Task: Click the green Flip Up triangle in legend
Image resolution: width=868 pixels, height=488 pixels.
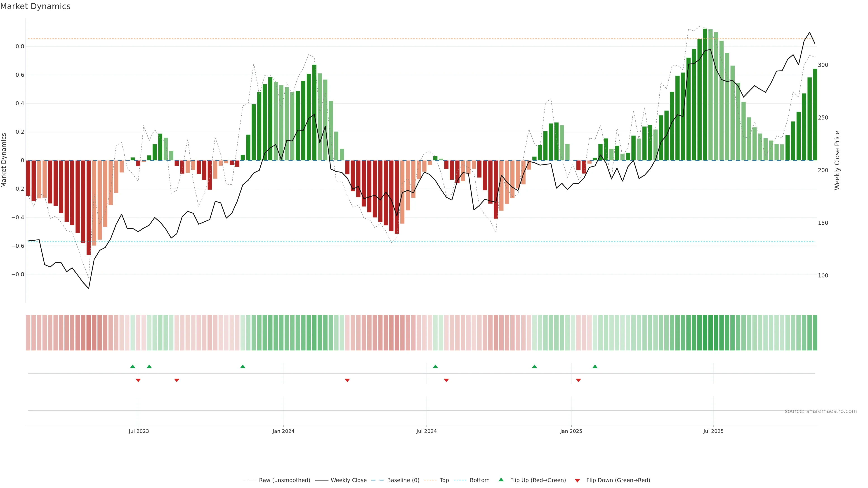Action: tap(501, 480)
